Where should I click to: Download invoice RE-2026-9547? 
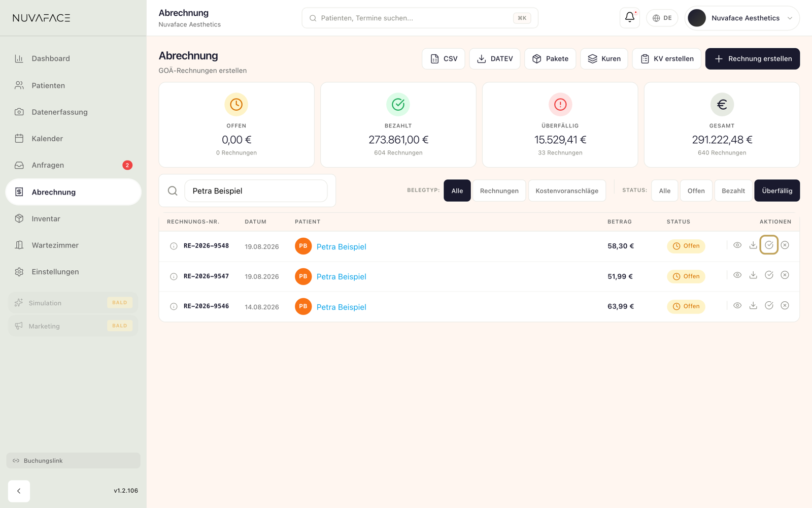coord(753,275)
